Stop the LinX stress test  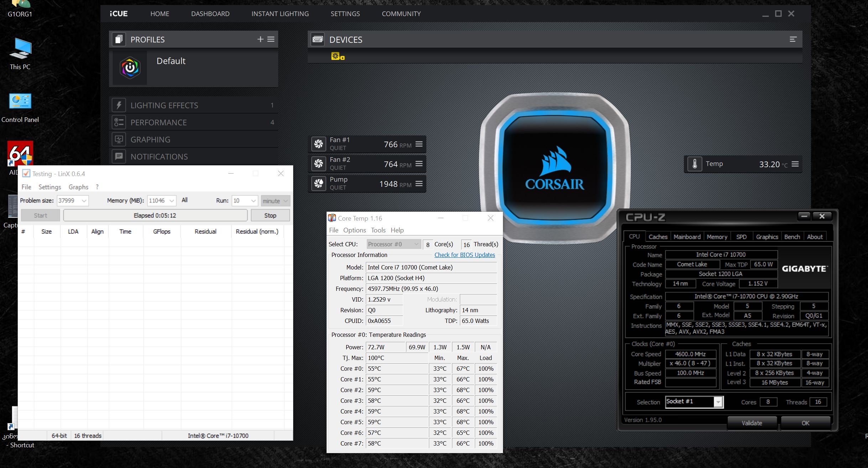tap(270, 215)
